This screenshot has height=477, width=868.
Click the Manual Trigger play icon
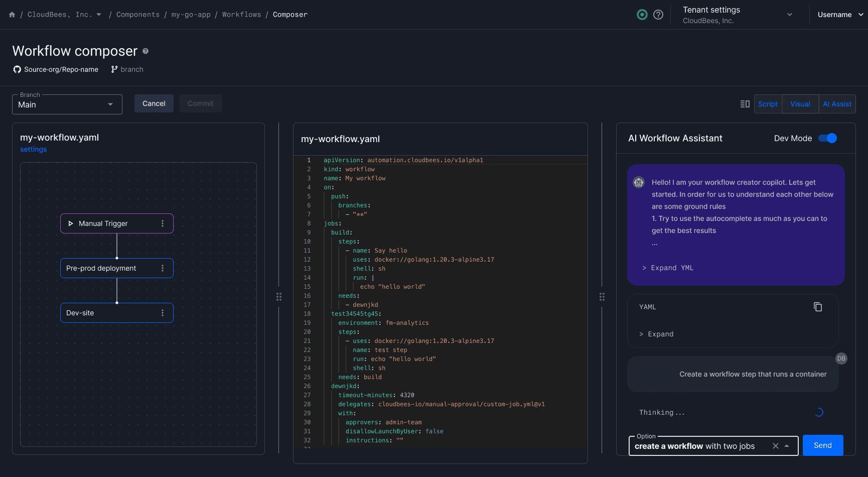coord(71,223)
